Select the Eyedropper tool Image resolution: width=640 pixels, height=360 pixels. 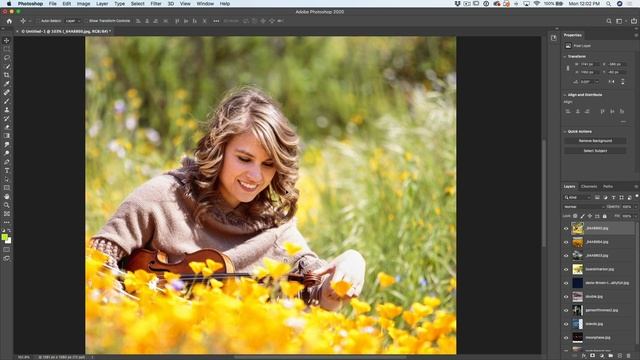[x=7, y=84]
